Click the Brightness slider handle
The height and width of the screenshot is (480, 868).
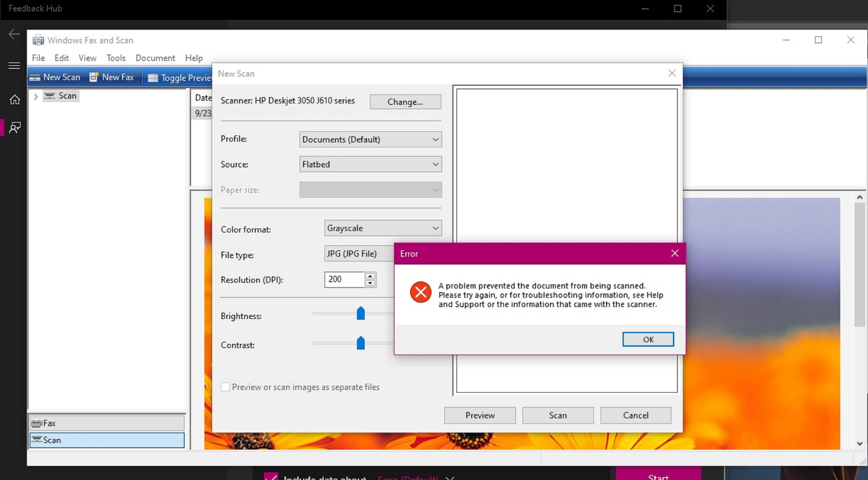tap(361, 313)
